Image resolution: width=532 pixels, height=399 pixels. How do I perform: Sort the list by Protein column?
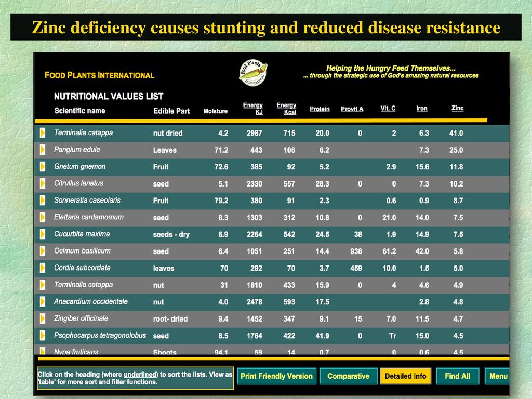pos(320,109)
